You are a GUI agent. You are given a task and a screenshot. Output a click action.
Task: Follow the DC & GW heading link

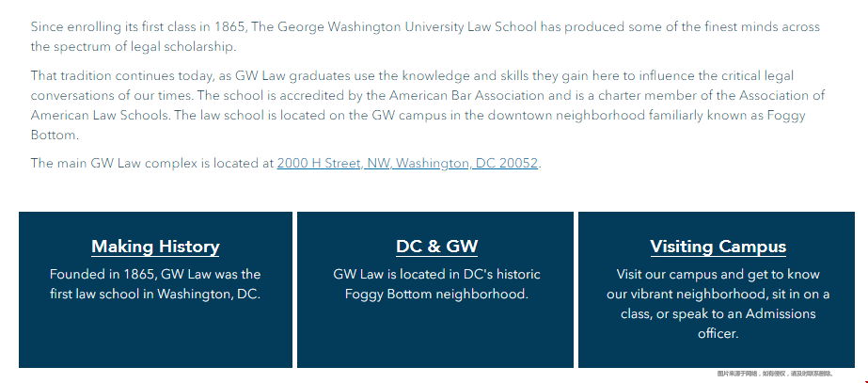pyautogui.click(x=436, y=247)
